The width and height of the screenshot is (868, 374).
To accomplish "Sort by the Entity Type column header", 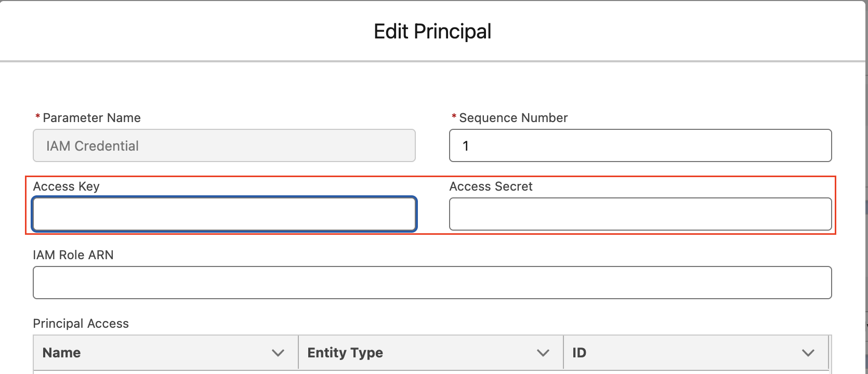I will [345, 353].
